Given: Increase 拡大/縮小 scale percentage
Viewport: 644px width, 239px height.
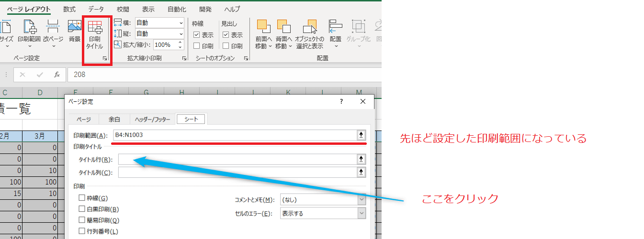Looking at the screenshot, I should 180,42.
